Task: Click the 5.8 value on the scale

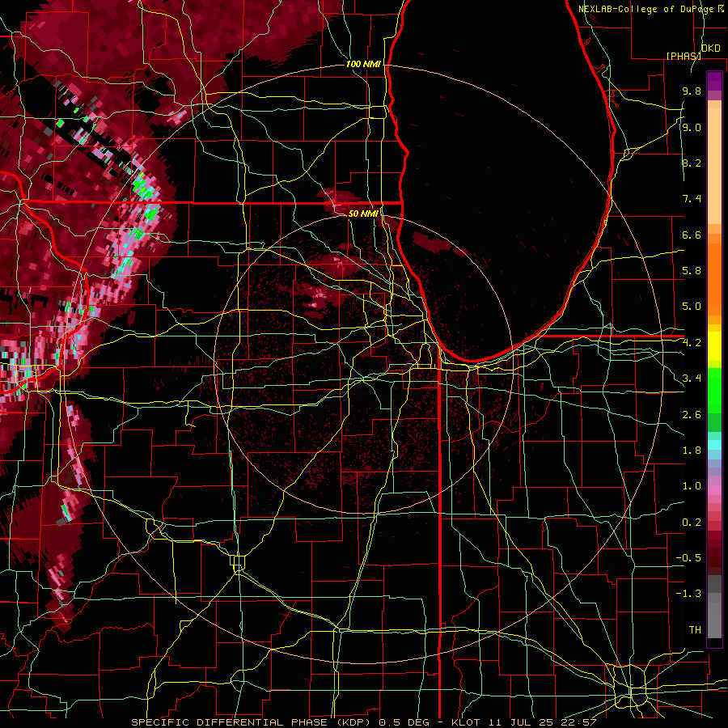Action: click(x=692, y=271)
